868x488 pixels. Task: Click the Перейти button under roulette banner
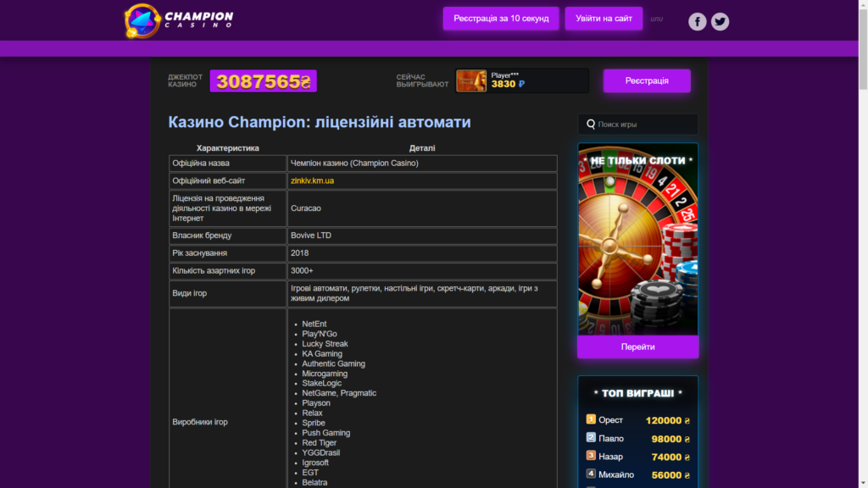tap(637, 347)
